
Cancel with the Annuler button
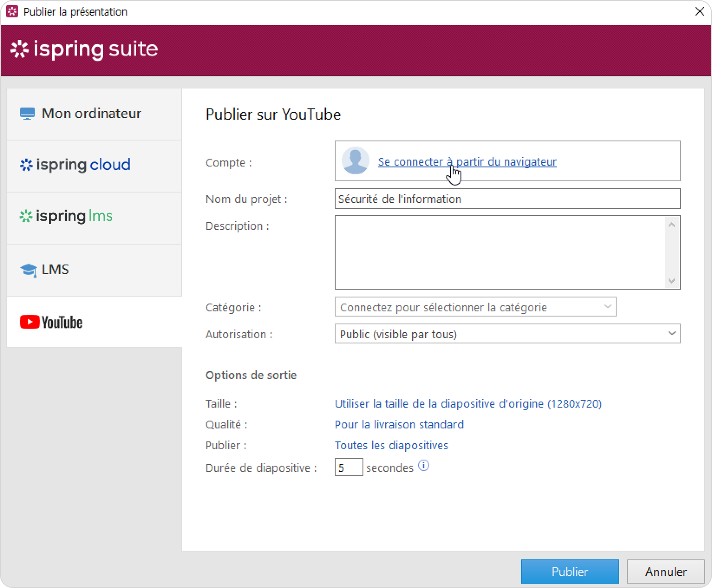pyautogui.click(x=666, y=572)
